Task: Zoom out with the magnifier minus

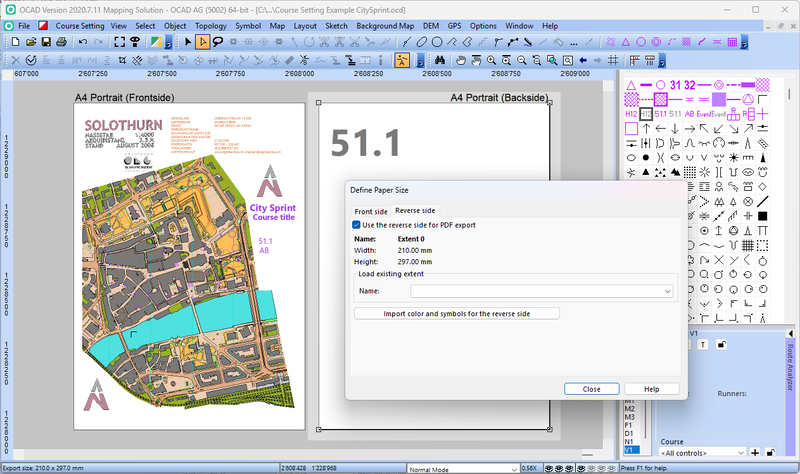Action: click(521, 60)
